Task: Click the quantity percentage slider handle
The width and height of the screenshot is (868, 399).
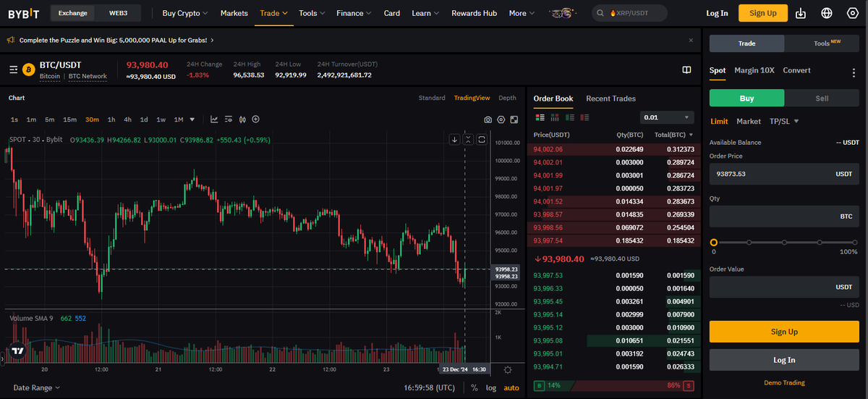Action: click(x=714, y=243)
